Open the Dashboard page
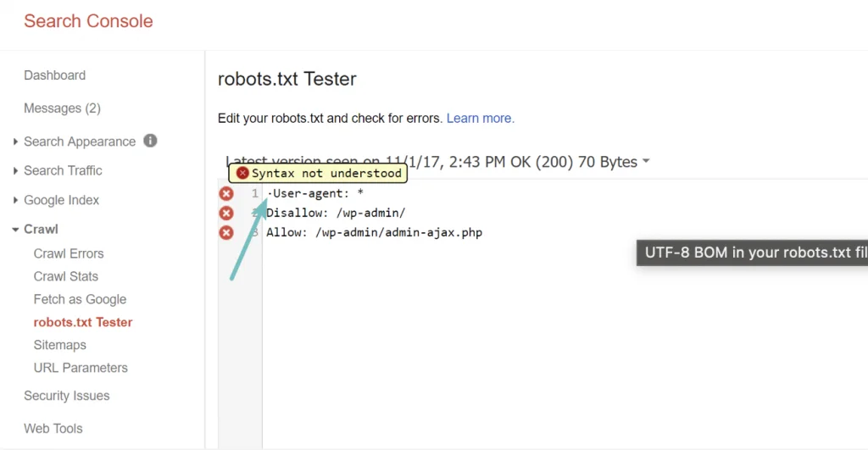The width and height of the screenshot is (868, 450). coord(54,75)
